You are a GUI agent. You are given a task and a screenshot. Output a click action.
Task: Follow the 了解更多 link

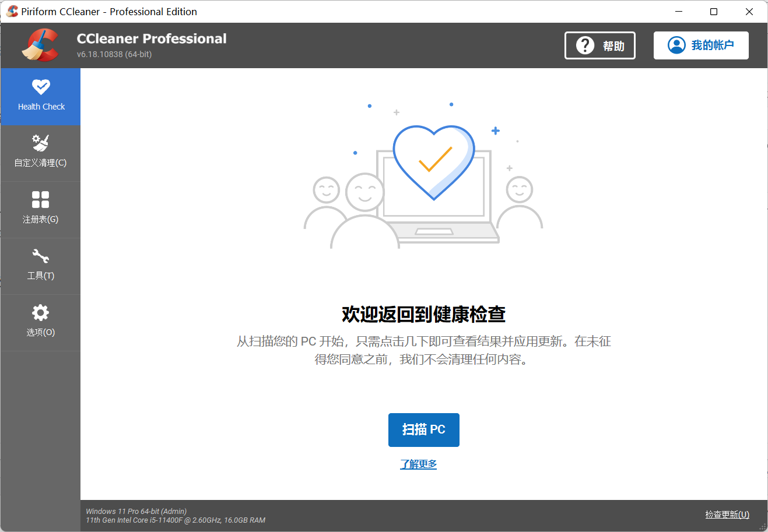418,464
